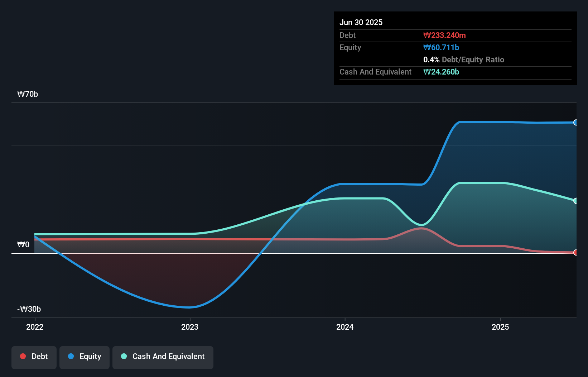Select the 2025 axis label
This screenshot has width=588, height=377.
pos(500,327)
